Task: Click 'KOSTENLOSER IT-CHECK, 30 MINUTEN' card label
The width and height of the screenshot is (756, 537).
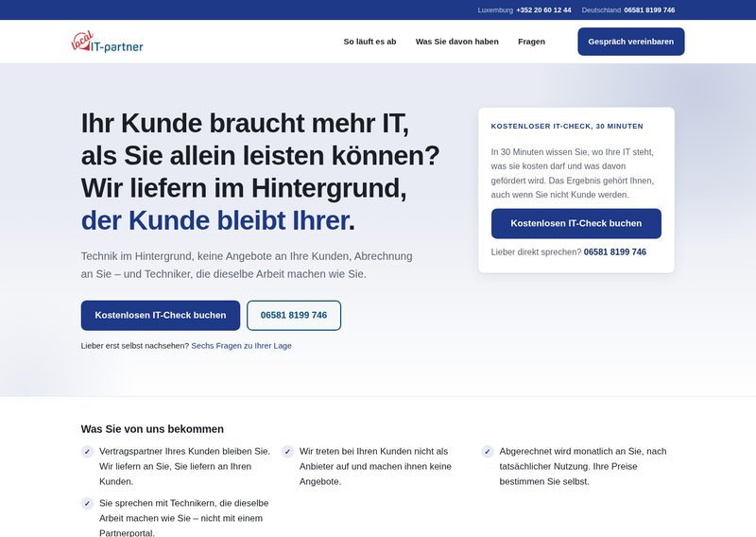Action: [x=567, y=126]
